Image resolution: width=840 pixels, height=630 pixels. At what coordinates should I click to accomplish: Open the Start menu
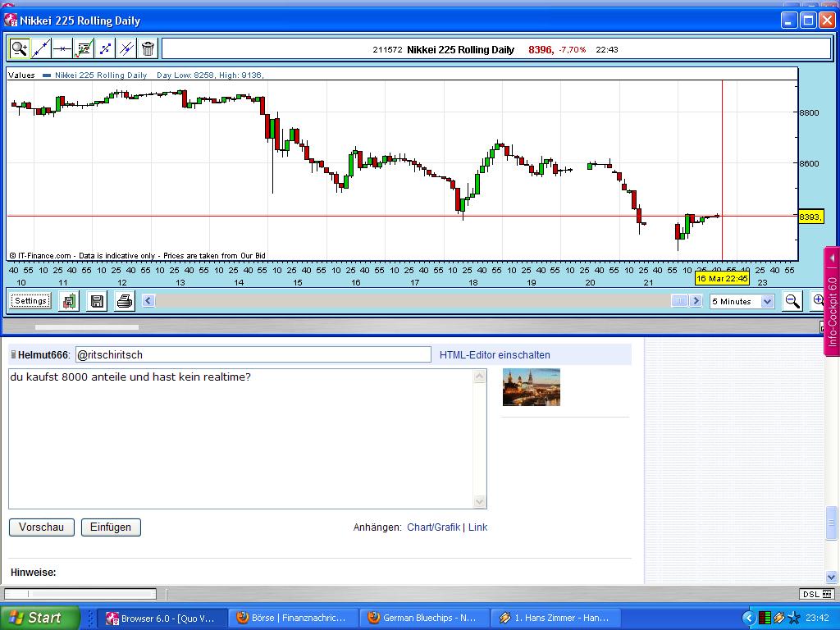[x=39, y=618]
